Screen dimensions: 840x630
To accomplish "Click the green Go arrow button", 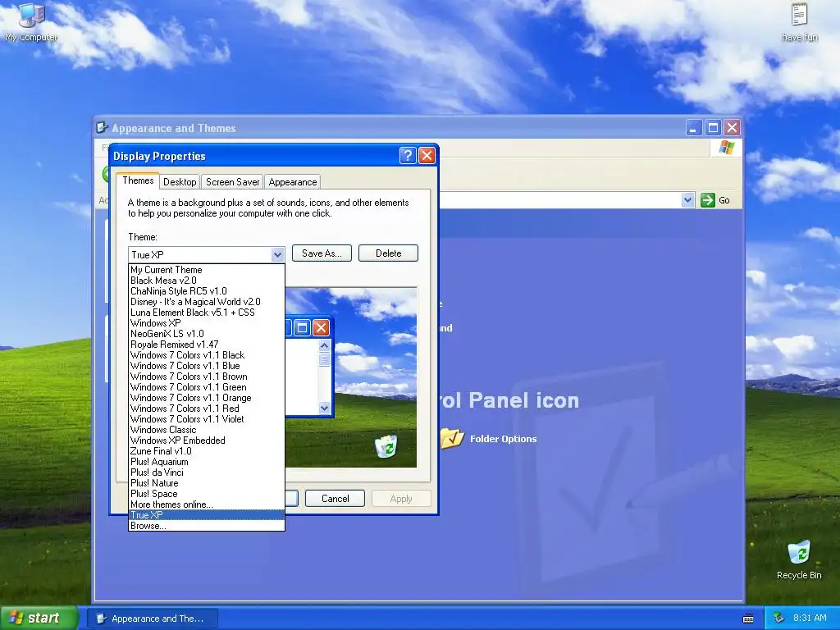I will [708, 200].
